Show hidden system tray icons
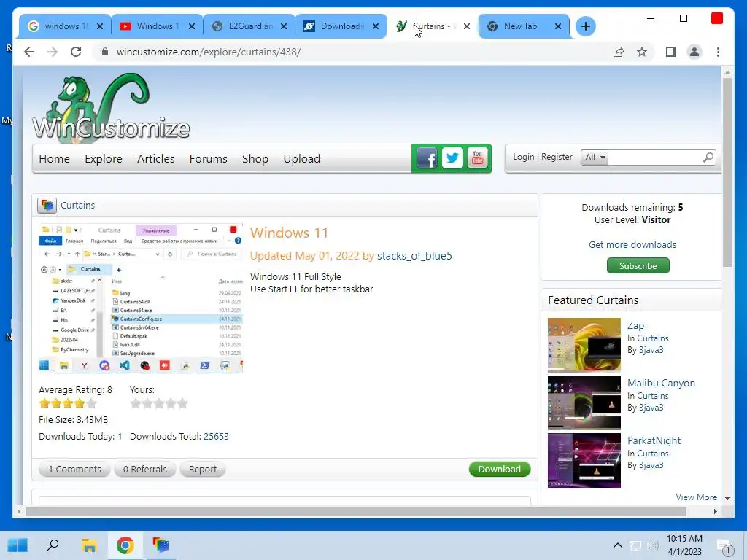 (x=617, y=545)
